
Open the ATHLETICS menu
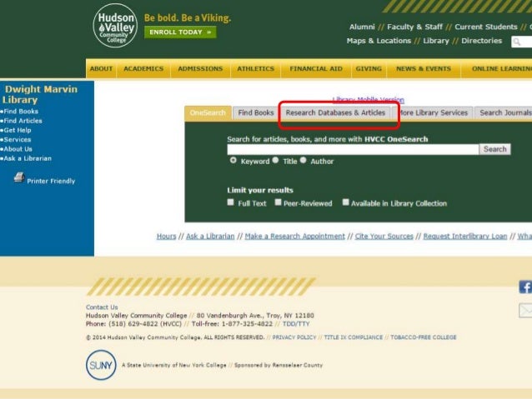click(x=255, y=69)
